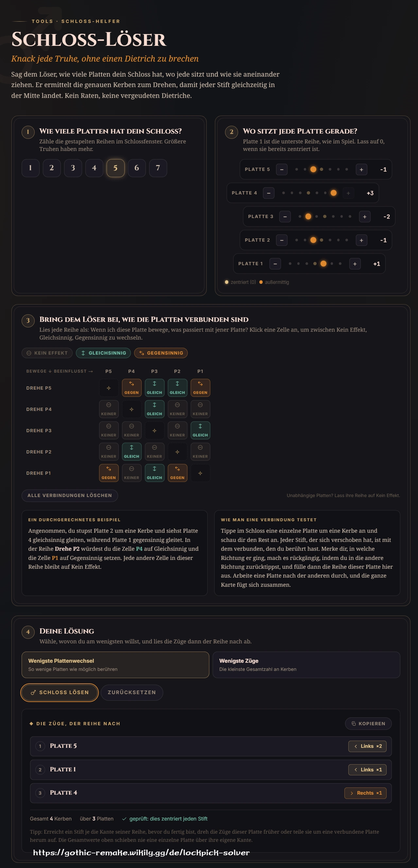Click the plus stepper for Platte 5
This screenshot has width=418, height=868.
click(x=361, y=170)
